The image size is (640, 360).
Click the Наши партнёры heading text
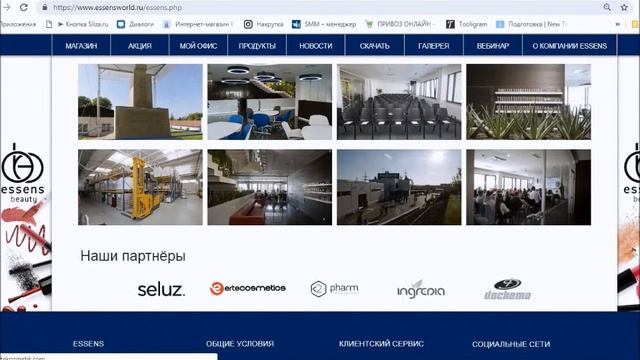133,256
